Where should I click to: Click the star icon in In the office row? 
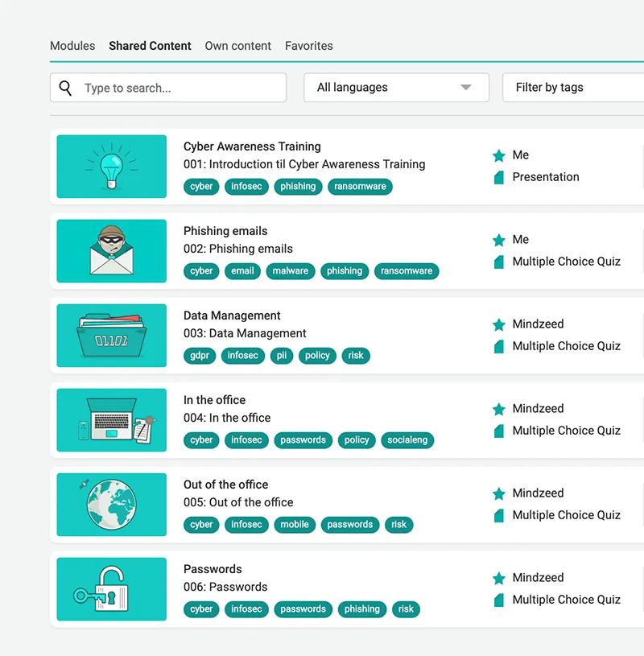[x=499, y=409]
